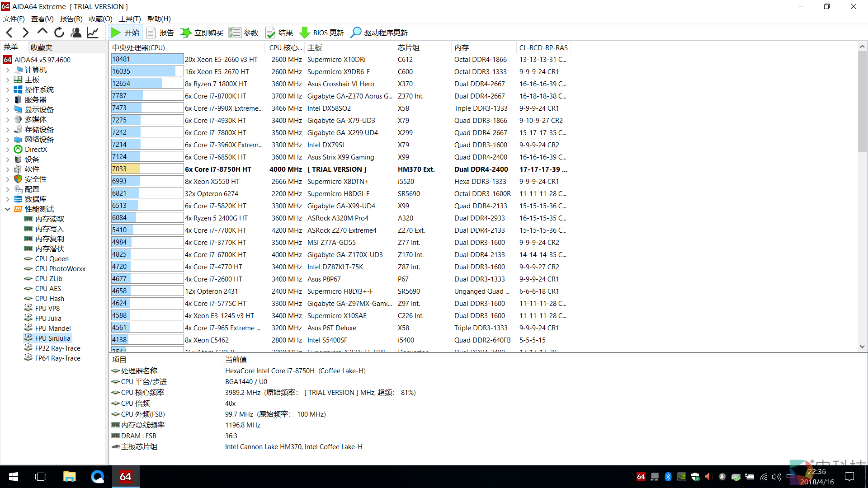
Task: Open File Explorer from the taskbar
Action: pos(69,477)
